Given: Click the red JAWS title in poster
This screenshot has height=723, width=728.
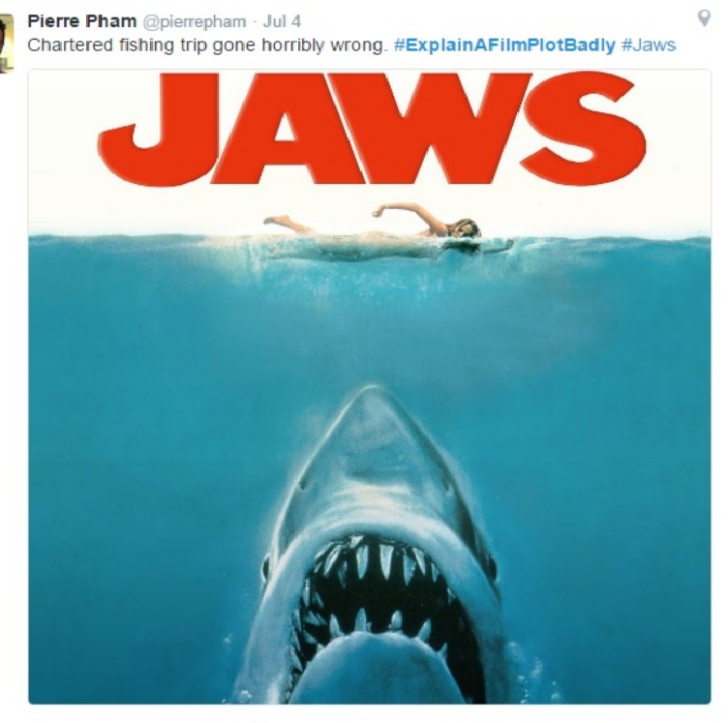Looking at the screenshot, I should tap(372, 129).
